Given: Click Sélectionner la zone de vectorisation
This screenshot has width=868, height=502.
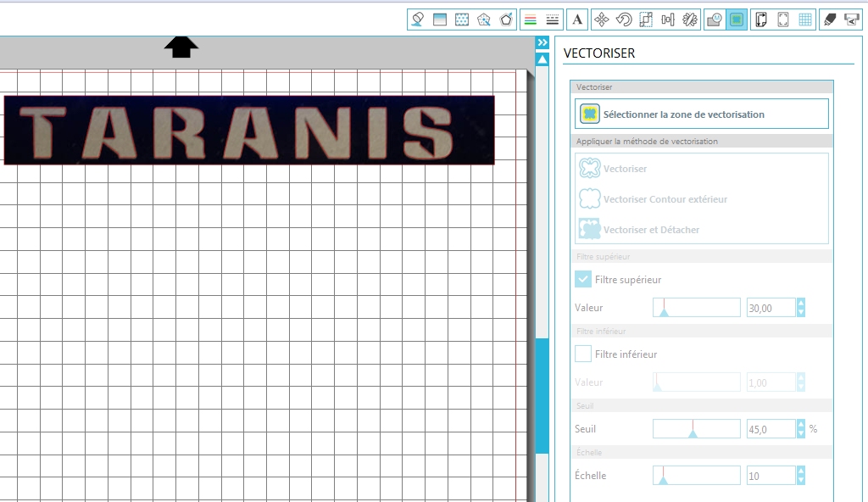Looking at the screenshot, I should click(x=701, y=114).
